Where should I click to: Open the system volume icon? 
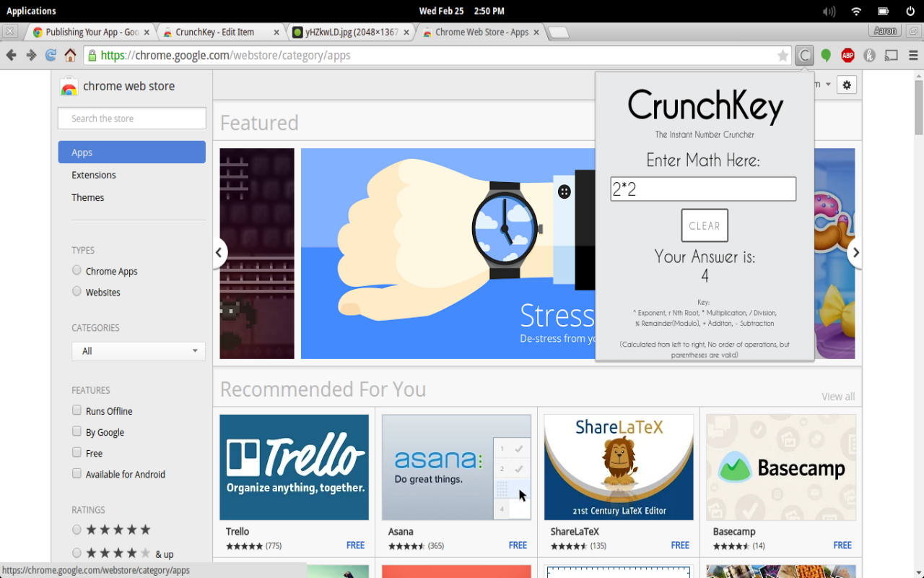[829, 11]
